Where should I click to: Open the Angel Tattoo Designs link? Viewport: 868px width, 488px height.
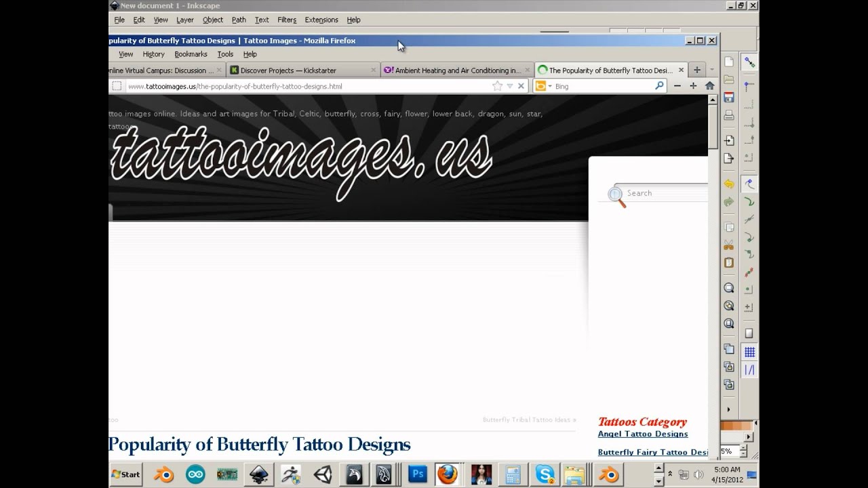tap(643, 434)
